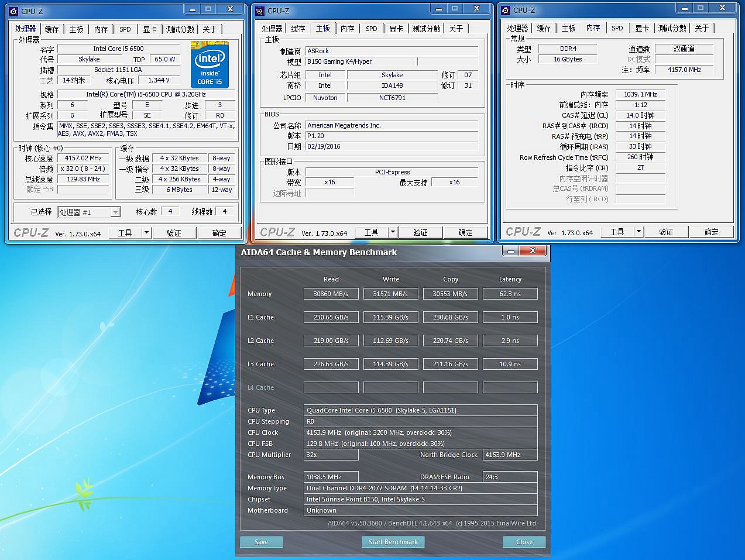Open the SPD tab in mainboard window

(372, 29)
